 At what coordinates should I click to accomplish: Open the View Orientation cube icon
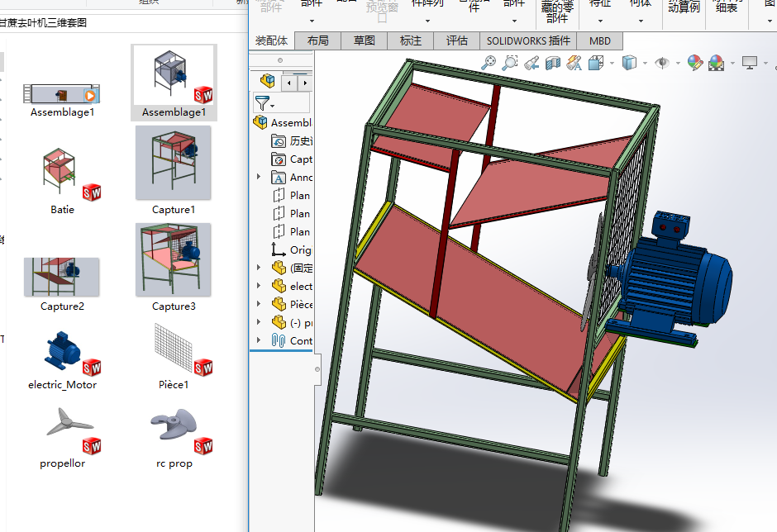[x=595, y=63]
